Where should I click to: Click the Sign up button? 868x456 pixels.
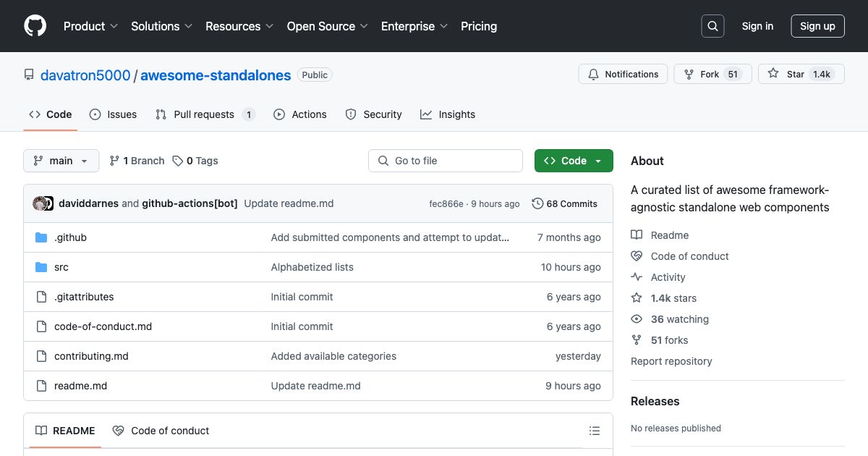click(x=817, y=25)
